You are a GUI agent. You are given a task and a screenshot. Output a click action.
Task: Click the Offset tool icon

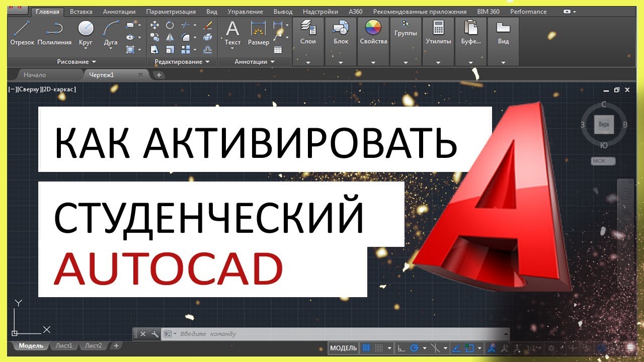tap(207, 49)
